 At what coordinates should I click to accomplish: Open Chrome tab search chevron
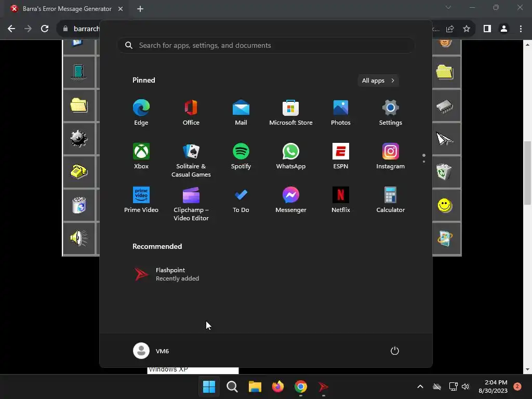[x=448, y=7]
